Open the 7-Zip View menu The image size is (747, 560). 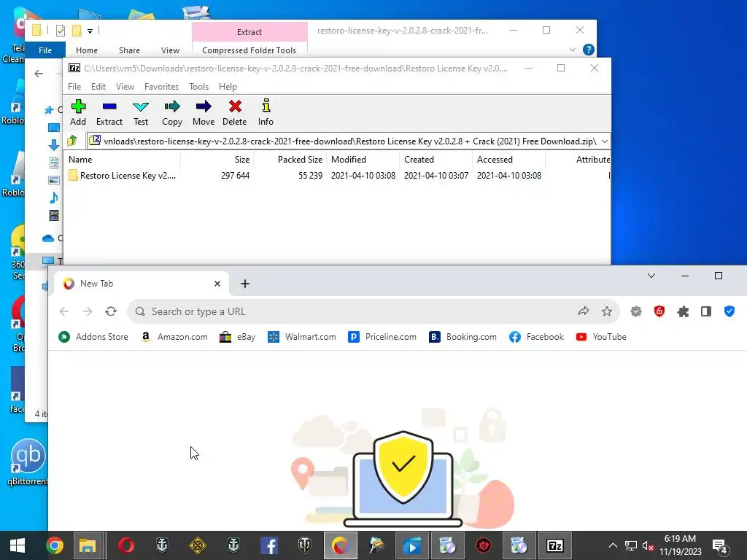[125, 87]
